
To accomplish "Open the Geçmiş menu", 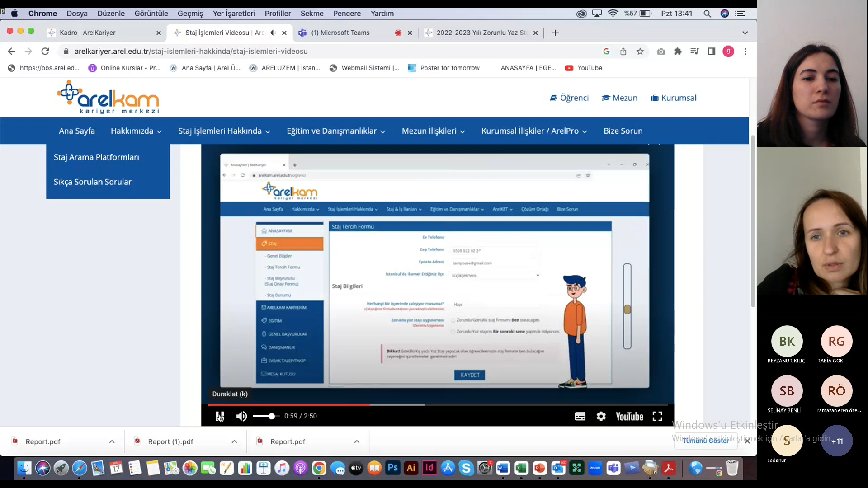I will 190,14.
